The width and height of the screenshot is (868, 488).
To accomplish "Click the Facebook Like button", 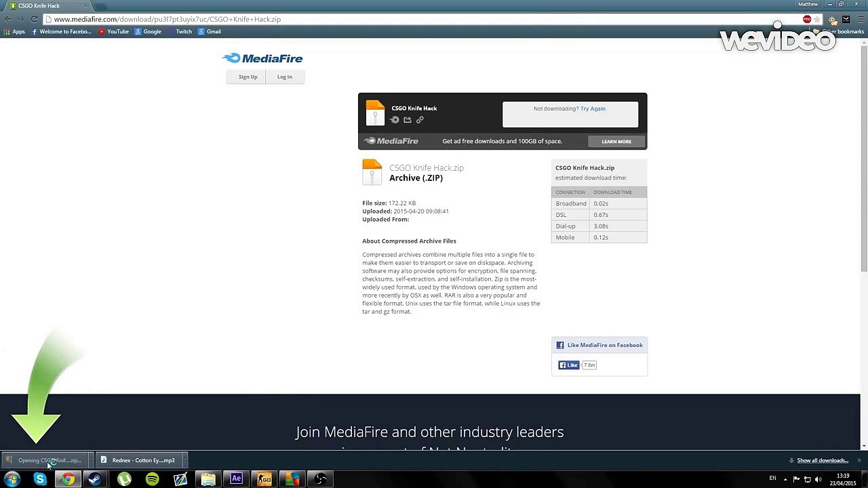I will point(568,365).
